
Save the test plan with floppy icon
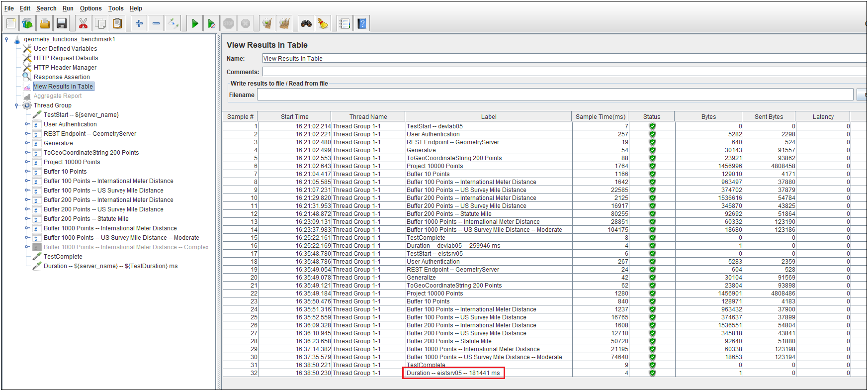tap(62, 23)
